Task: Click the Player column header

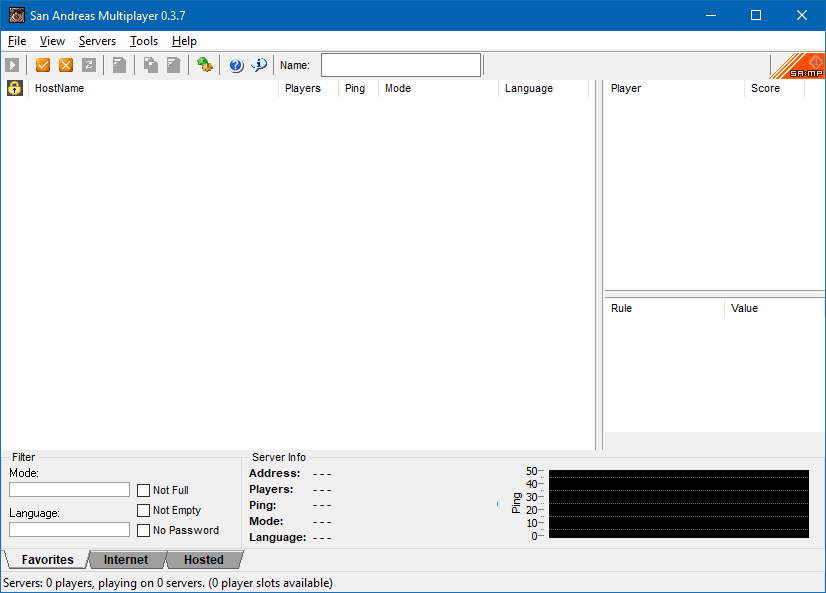Action: (x=674, y=88)
